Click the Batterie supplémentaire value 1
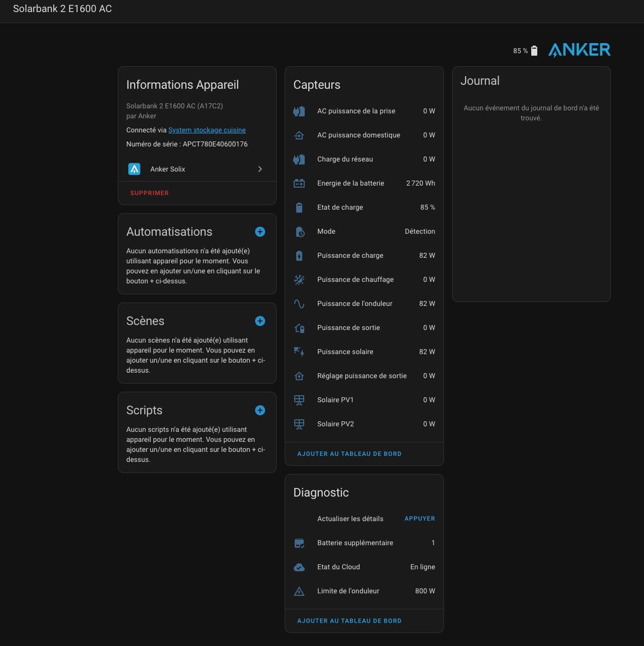This screenshot has width=644, height=646. (433, 543)
